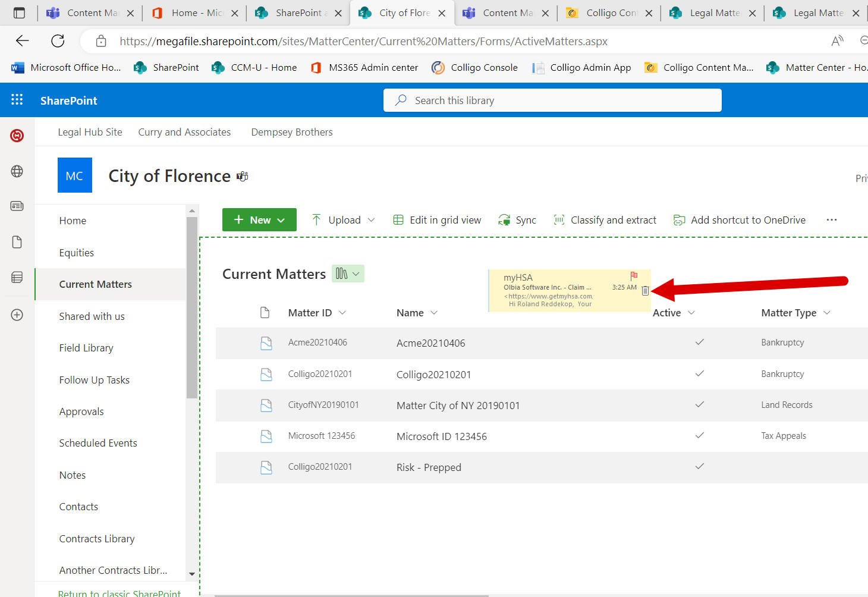Click the MC site logo tile
This screenshot has height=597, width=868.
(x=74, y=175)
